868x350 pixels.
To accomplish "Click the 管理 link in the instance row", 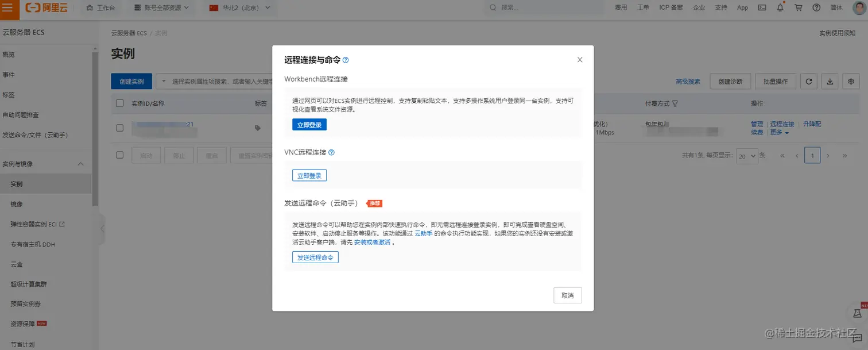I will [x=757, y=124].
